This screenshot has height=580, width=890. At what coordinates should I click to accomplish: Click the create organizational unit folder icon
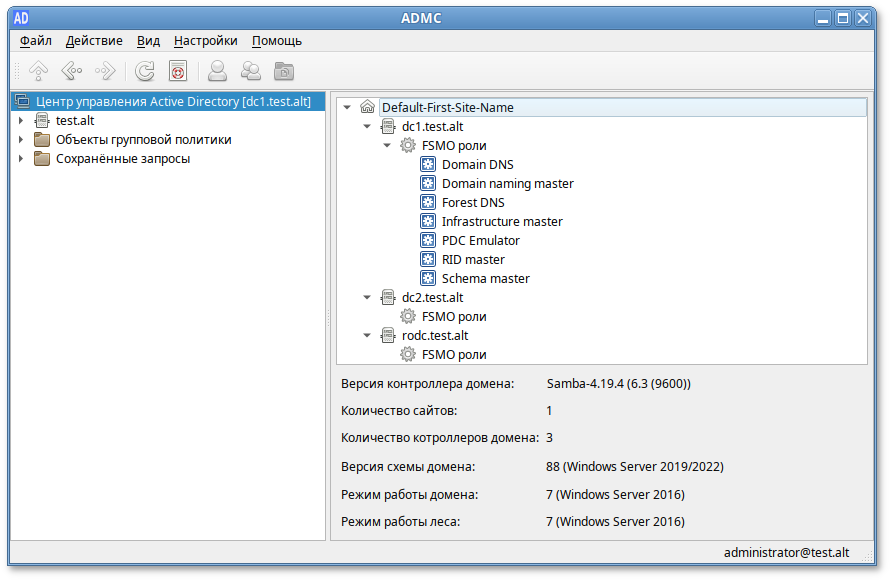coord(285,71)
